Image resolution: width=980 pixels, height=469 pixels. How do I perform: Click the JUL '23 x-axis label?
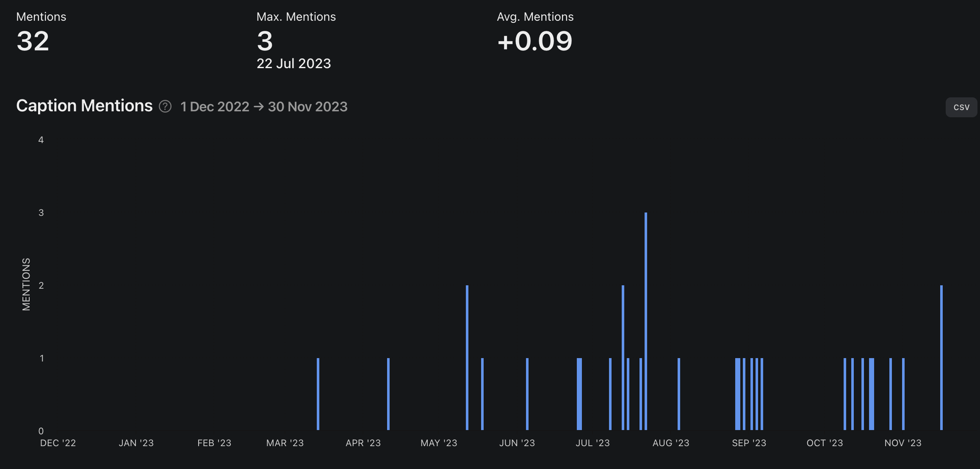[x=592, y=443]
